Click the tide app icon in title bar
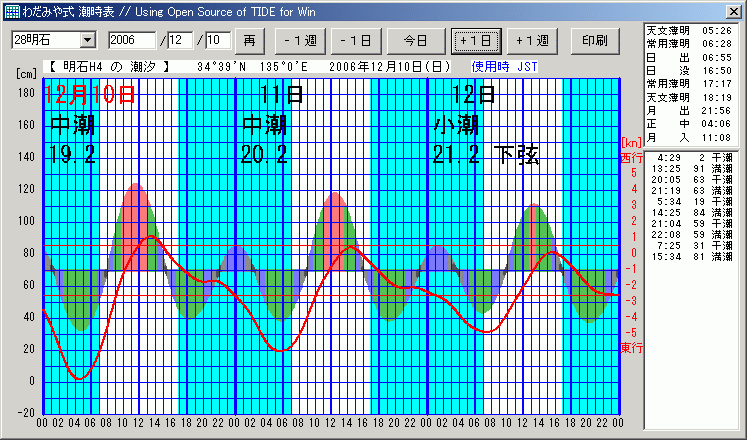 [11, 9]
